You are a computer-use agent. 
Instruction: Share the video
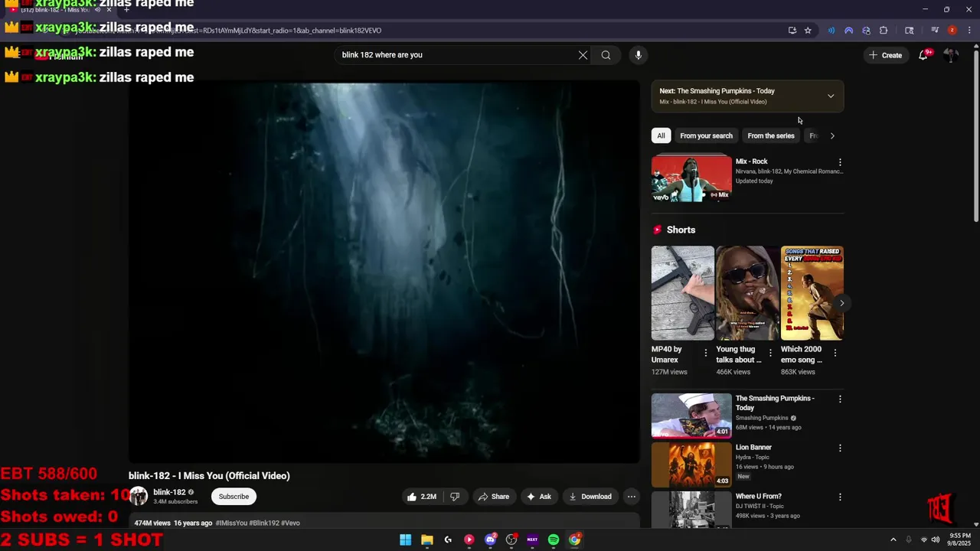(494, 497)
